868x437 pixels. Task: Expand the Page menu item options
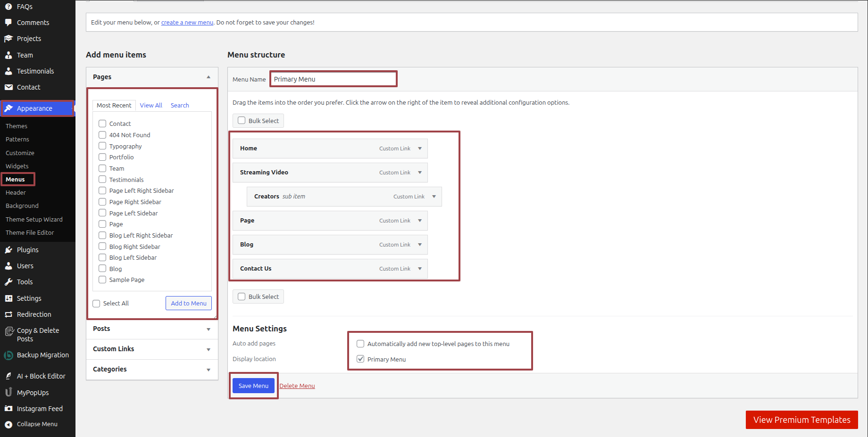[420, 221]
